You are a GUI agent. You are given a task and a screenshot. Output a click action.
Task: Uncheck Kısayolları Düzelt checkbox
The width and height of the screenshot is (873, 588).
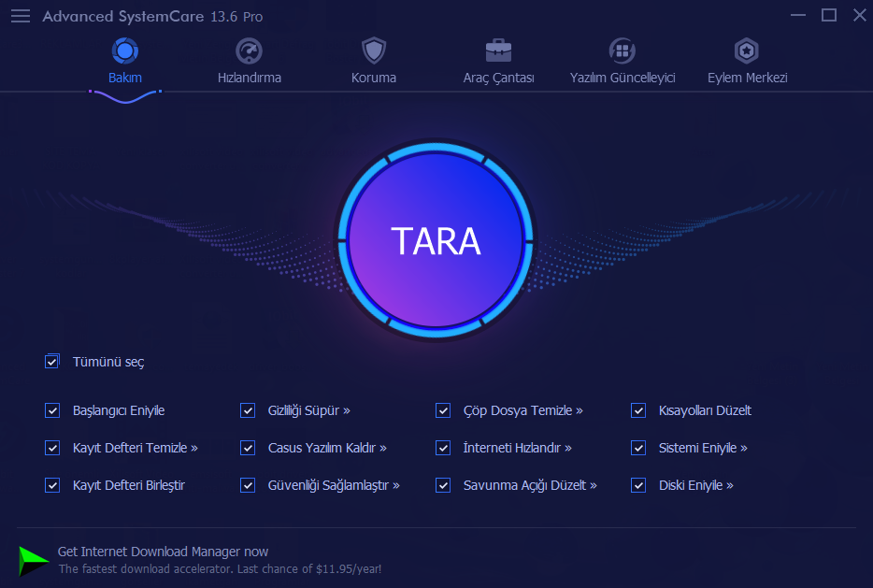(638, 410)
